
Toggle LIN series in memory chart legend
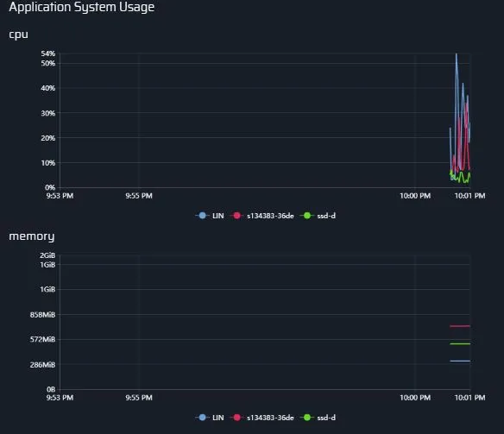[x=210, y=418]
